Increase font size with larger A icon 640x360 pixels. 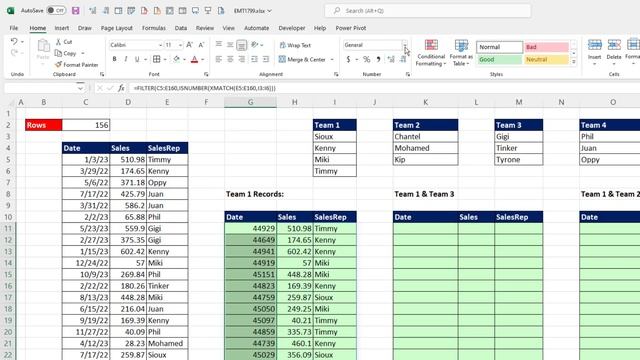point(189,45)
